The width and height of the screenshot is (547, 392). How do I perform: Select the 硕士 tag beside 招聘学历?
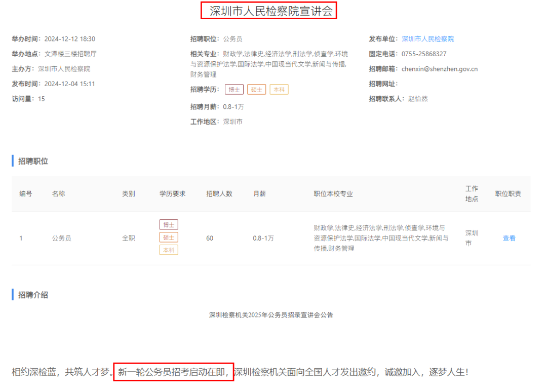pyautogui.click(x=256, y=90)
